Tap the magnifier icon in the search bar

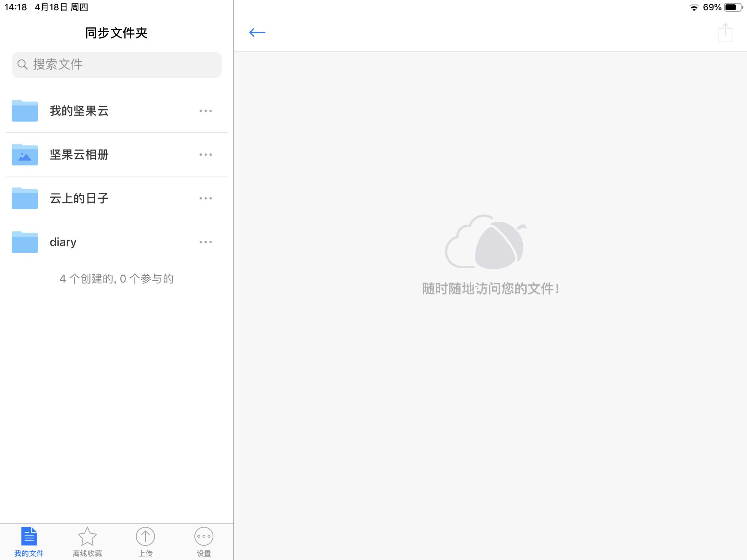23,65
